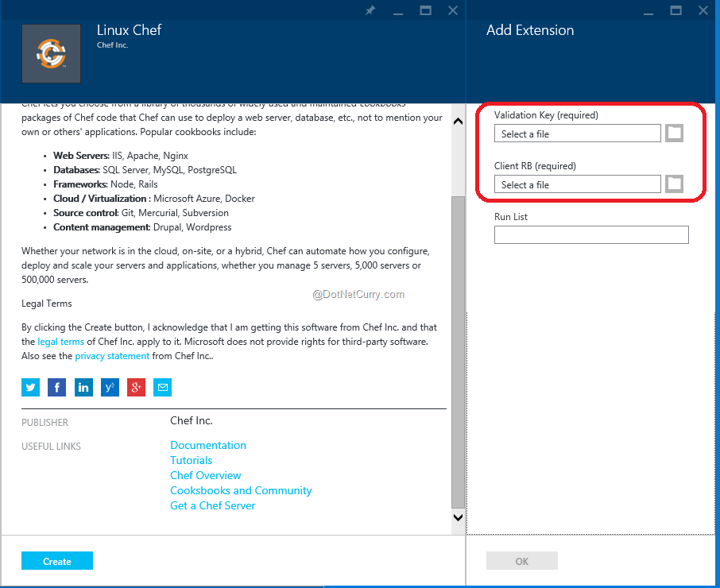The width and height of the screenshot is (720, 588).
Task: Open the privacy statement link
Action: (110, 356)
